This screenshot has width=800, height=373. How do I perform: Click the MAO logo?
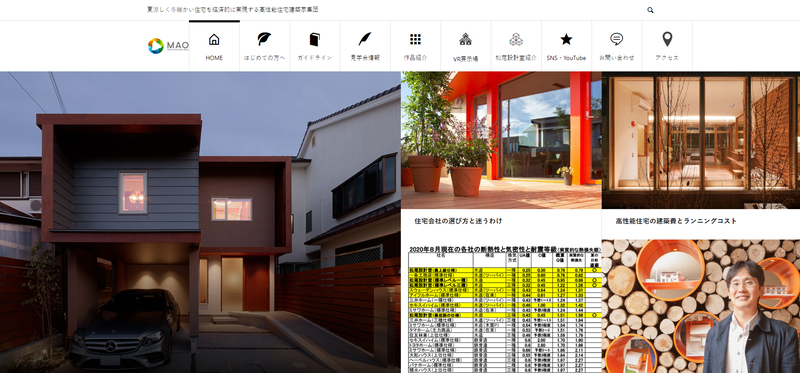[168, 46]
